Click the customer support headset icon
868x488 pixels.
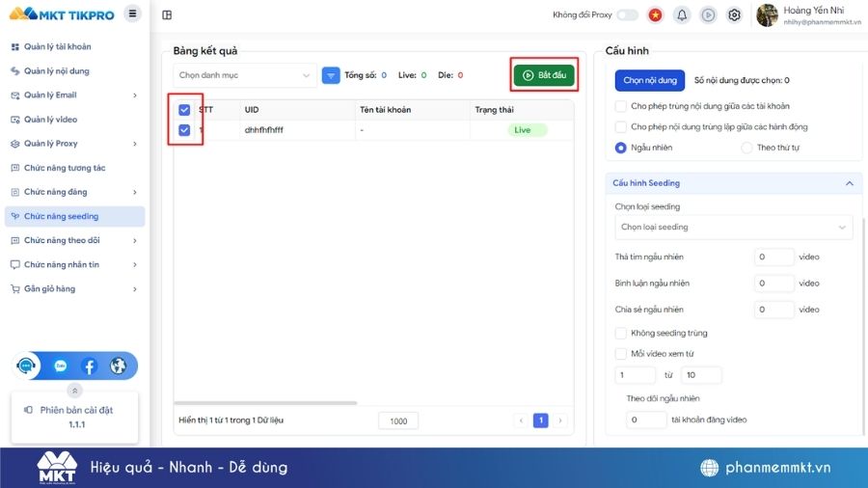26,366
